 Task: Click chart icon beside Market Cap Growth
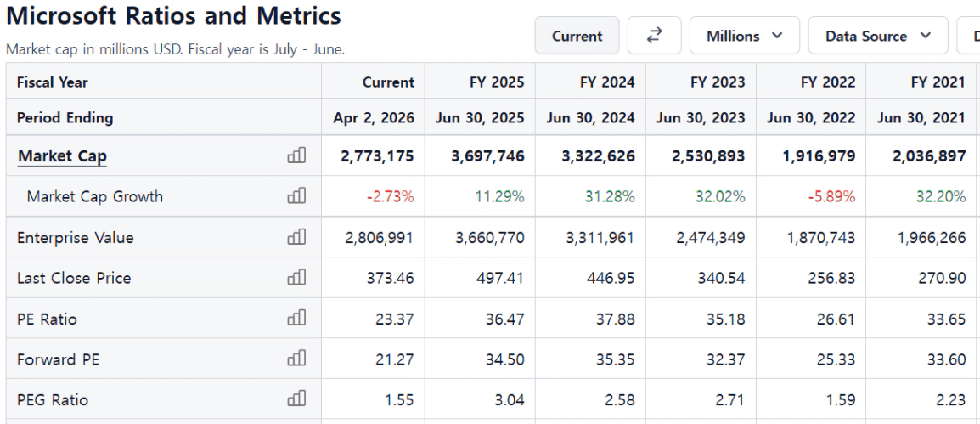pyautogui.click(x=296, y=197)
